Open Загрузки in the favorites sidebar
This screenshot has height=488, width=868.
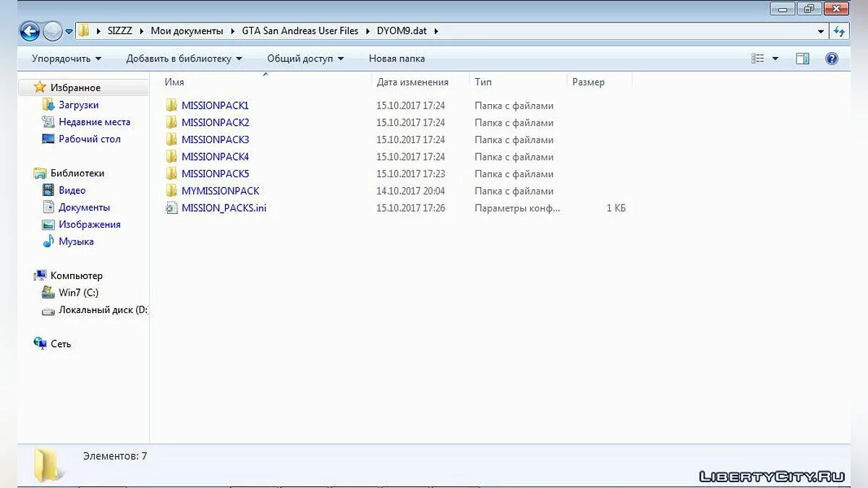[x=78, y=105]
